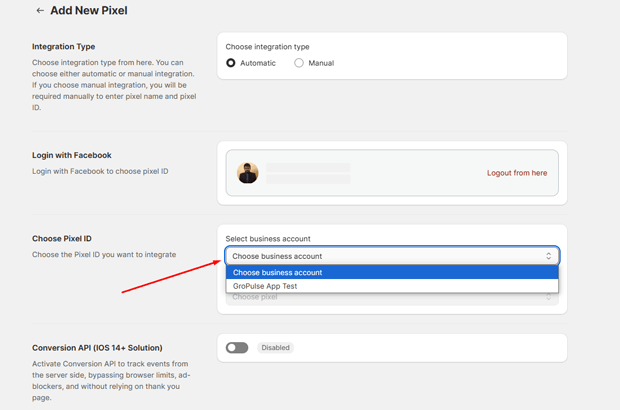
Task: Click the Logout from here link
Action: coord(517,173)
